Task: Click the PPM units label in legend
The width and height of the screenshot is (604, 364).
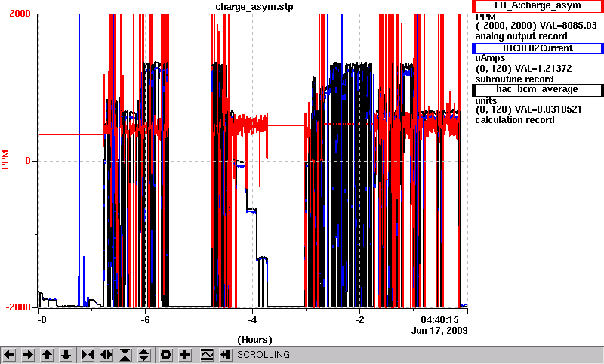Action: pyautogui.click(x=485, y=17)
